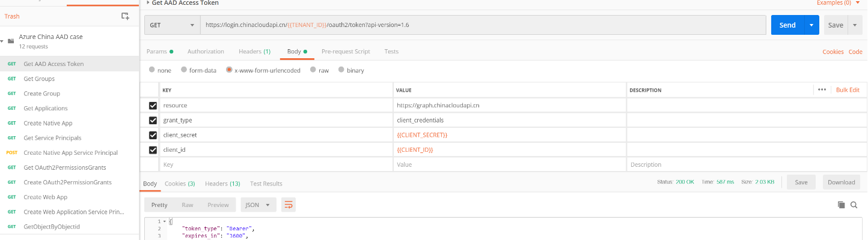Screen dimensions: 868x240
Task: Select Get Groups request in sidebar
Action: tap(39, 79)
